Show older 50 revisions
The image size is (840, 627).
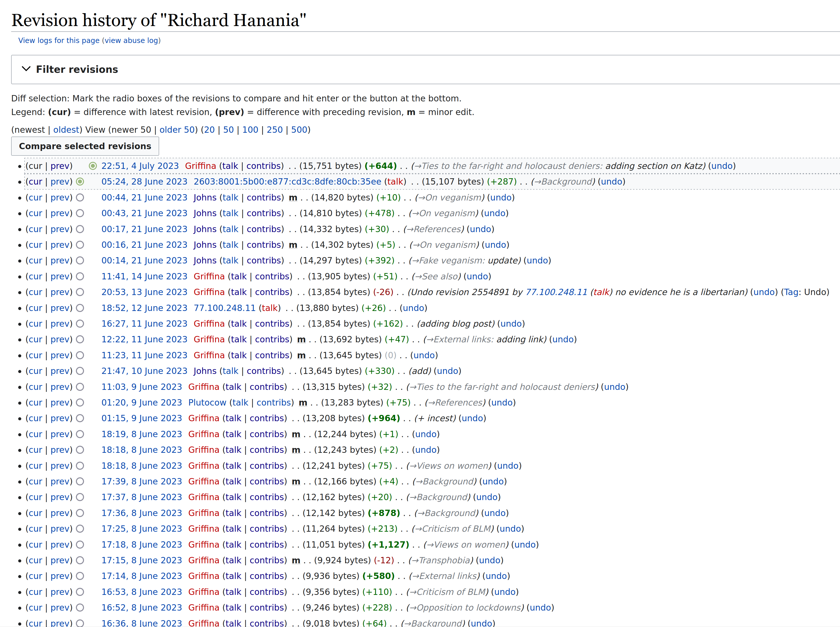click(x=177, y=130)
